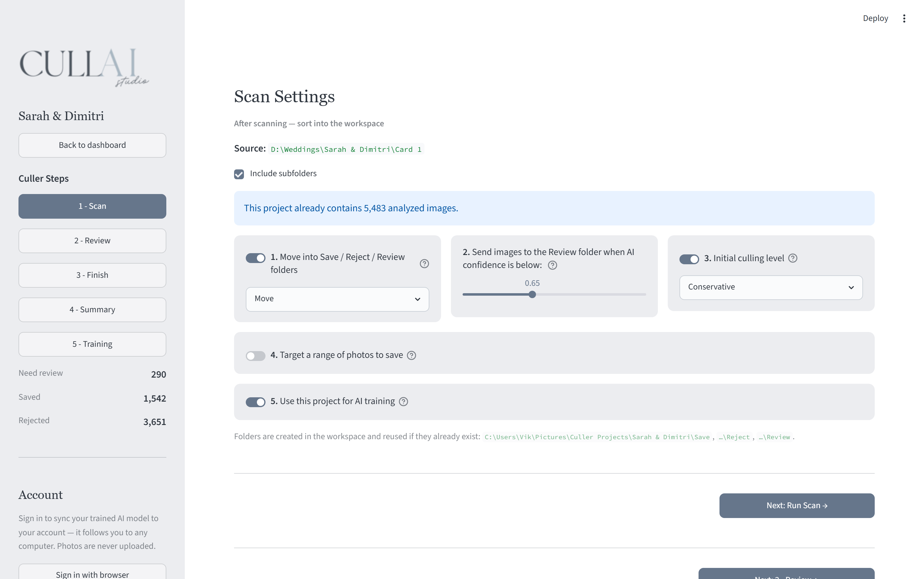Click Next: Run Scan button
This screenshot has width=924, height=579.
796,505
